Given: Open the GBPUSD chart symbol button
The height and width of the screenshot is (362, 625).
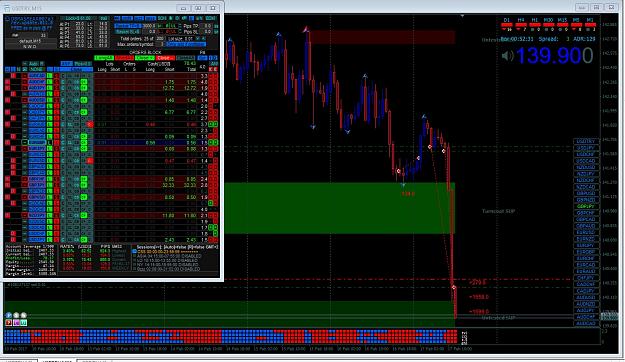Looking at the screenshot, I should (586, 193).
